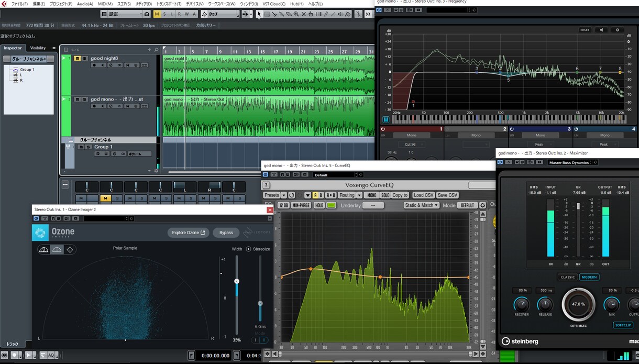The image size is (639, 364).
Task: Open mixer options three-dots button
Action: click(65, 184)
